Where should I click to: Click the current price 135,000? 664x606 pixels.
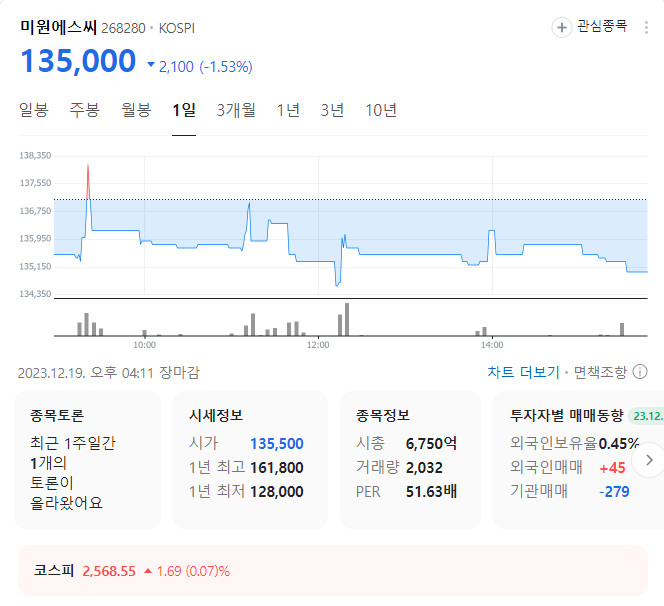[78, 61]
